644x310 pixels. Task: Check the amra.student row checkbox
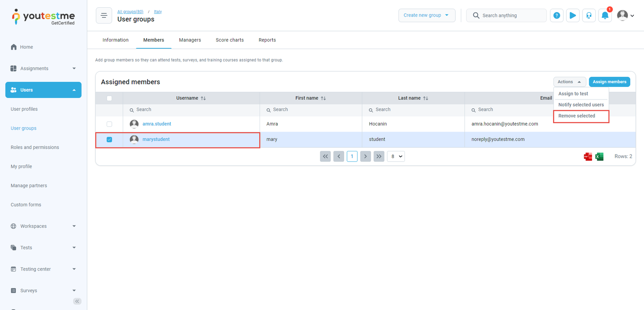point(109,124)
